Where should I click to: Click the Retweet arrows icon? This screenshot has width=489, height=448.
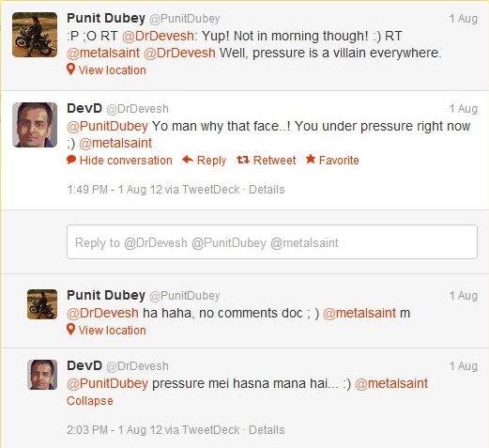243,160
